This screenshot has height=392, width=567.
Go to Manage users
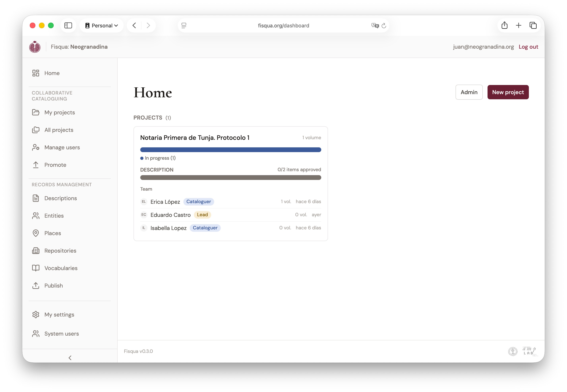70,147
